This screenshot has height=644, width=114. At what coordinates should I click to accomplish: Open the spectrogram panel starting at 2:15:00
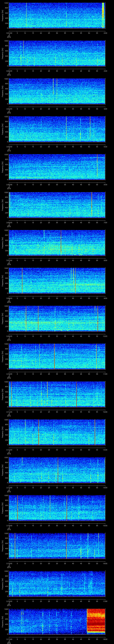coord(57,546)
